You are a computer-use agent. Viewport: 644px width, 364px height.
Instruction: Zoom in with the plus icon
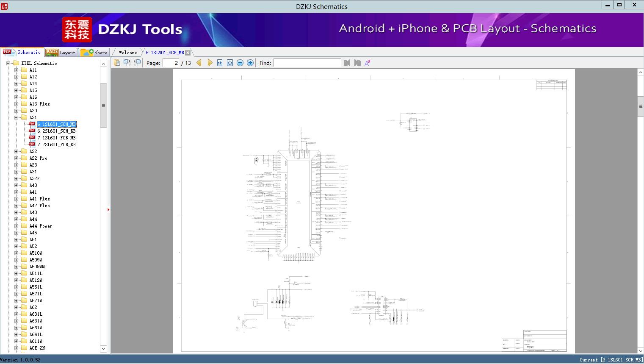coord(250,63)
